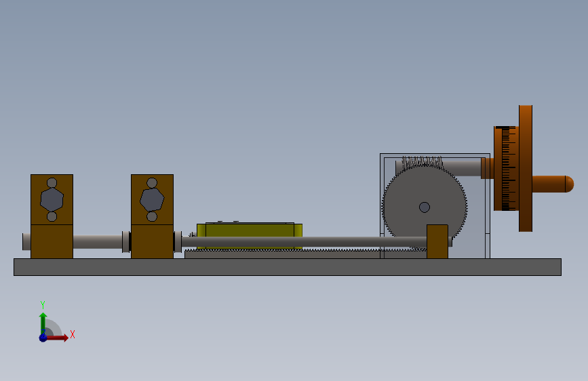Select the collar left of the second support block

click(x=126, y=242)
